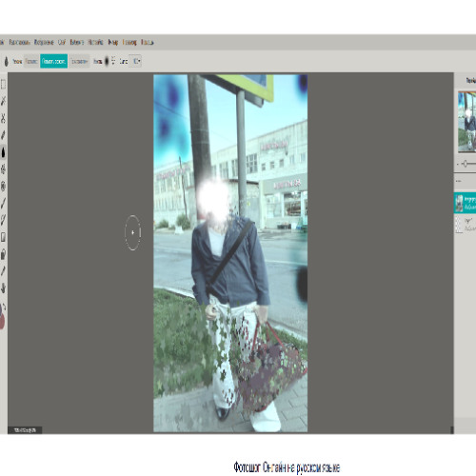Select the lower unhighlighted layer row

(465, 224)
